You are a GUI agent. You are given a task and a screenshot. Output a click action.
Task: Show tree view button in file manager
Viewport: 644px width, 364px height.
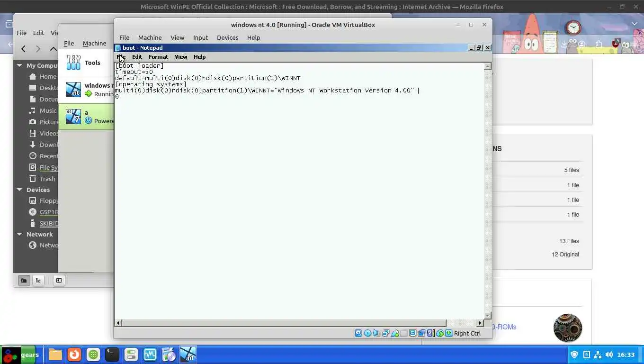pyautogui.click(x=38, y=280)
